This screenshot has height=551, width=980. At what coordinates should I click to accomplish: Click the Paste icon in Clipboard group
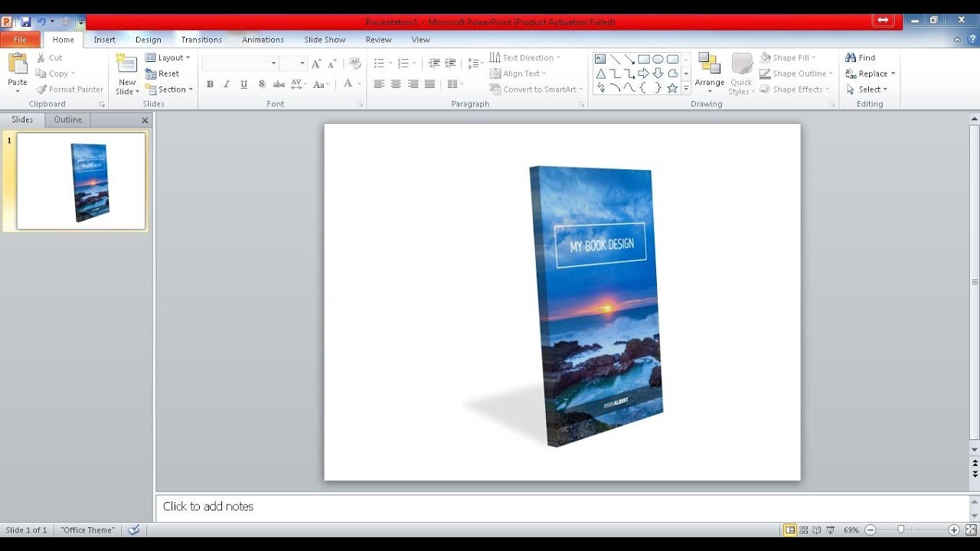[x=17, y=66]
